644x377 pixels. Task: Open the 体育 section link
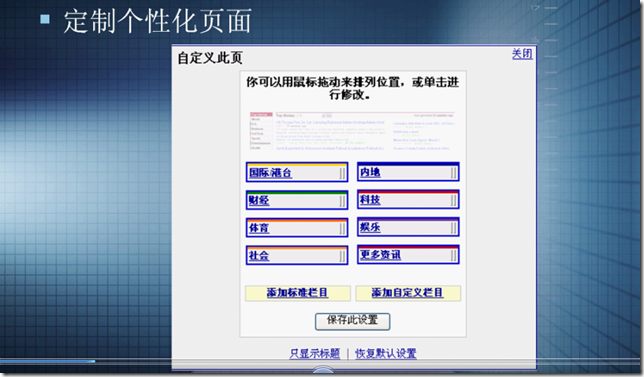tap(259, 228)
